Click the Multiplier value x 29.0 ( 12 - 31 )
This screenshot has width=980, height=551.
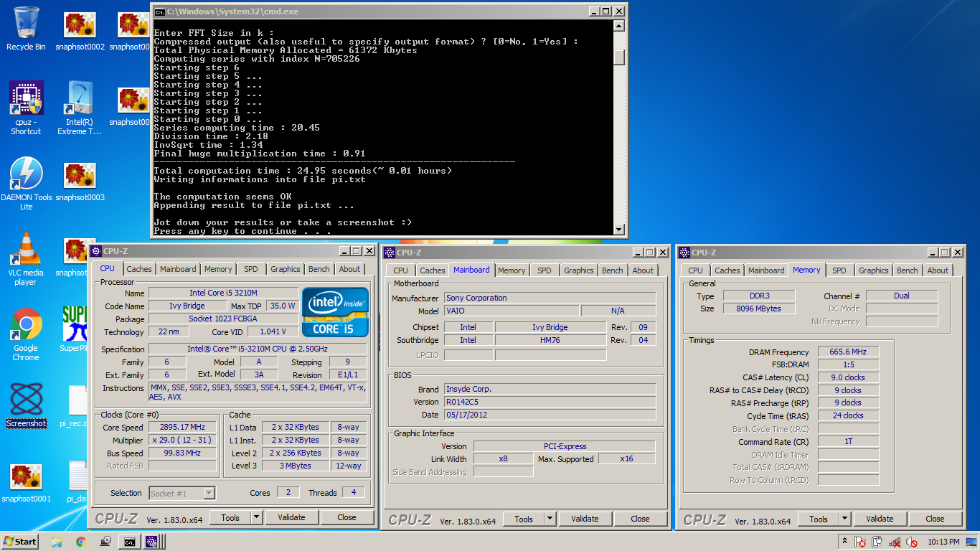click(x=182, y=440)
